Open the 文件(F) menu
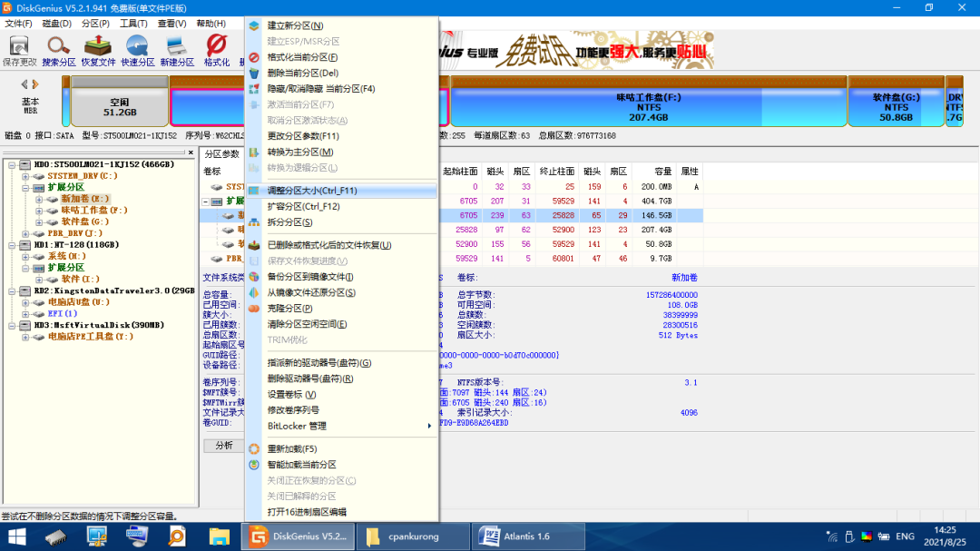This screenshot has width=980, height=551. [x=18, y=23]
